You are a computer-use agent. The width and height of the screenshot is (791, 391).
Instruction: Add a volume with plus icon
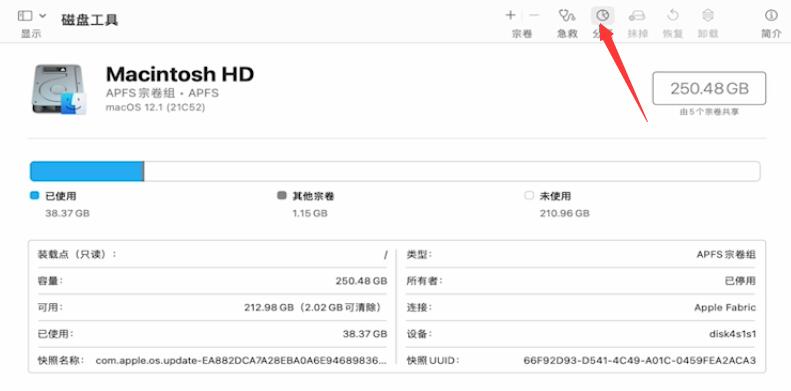click(511, 16)
